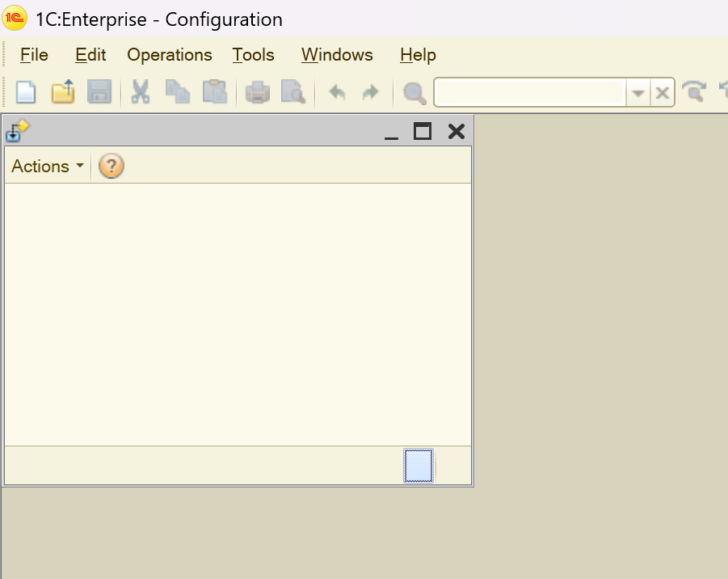Redo with the right arrow icon

(370, 92)
